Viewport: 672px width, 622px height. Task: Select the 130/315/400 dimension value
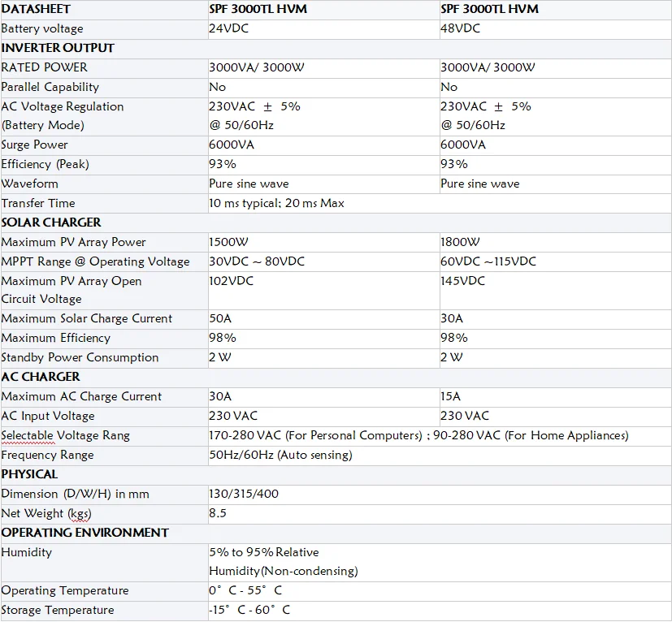pyautogui.click(x=244, y=494)
